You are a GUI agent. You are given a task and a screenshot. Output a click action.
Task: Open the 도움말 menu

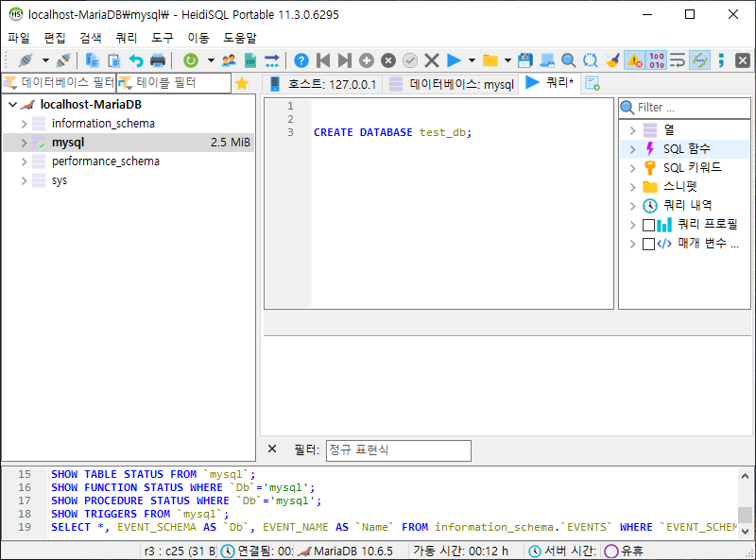coord(240,38)
